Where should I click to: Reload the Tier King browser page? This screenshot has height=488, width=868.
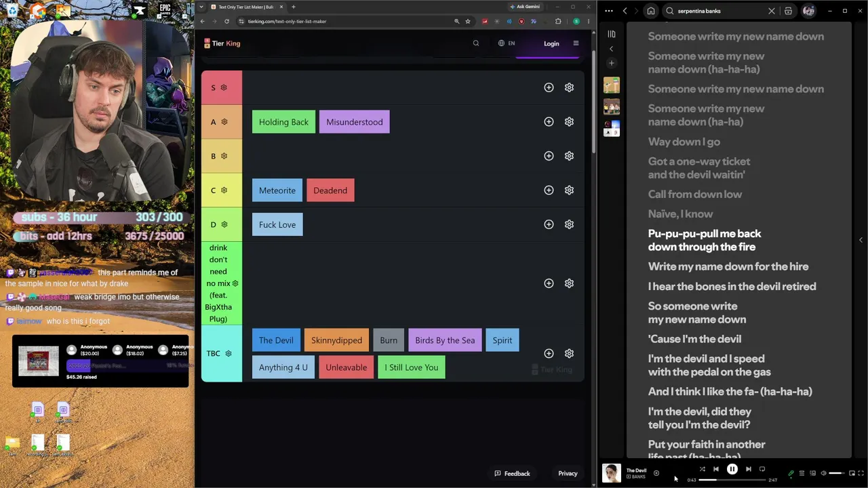tap(226, 21)
